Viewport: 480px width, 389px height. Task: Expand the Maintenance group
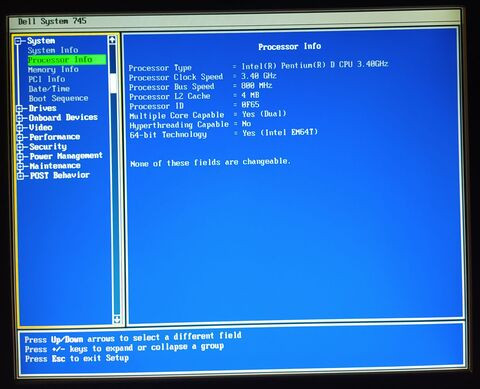coord(20,166)
